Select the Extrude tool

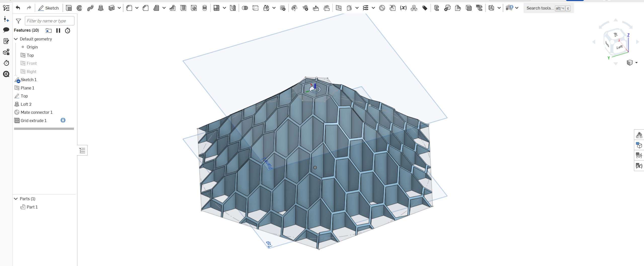[x=69, y=8]
